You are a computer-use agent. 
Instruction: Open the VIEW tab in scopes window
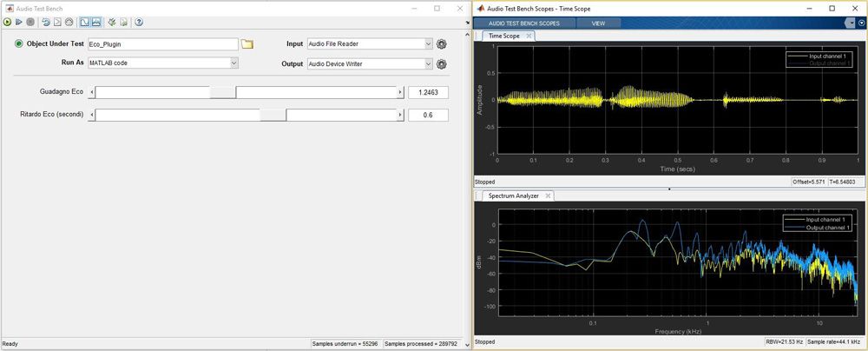pyautogui.click(x=598, y=23)
